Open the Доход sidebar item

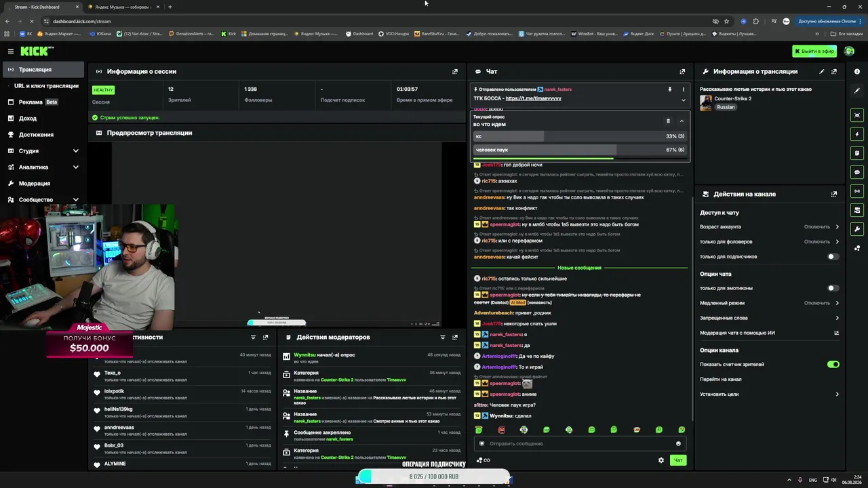[44, 119]
